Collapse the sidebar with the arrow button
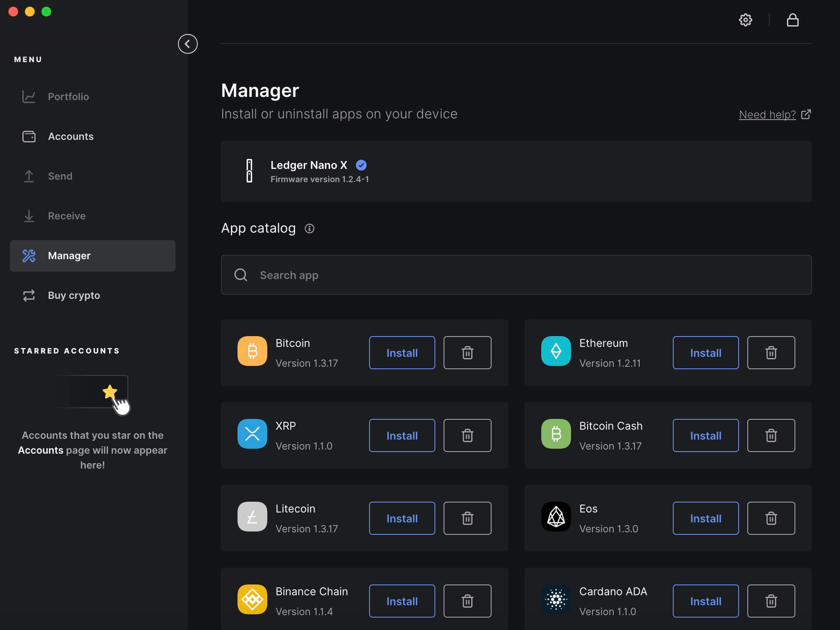 click(187, 44)
